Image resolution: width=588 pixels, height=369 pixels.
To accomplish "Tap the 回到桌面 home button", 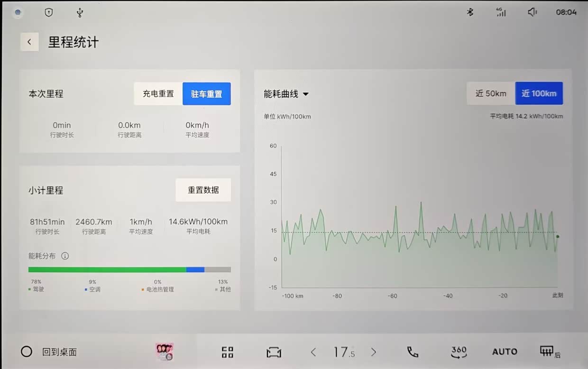I will pos(49,352).
